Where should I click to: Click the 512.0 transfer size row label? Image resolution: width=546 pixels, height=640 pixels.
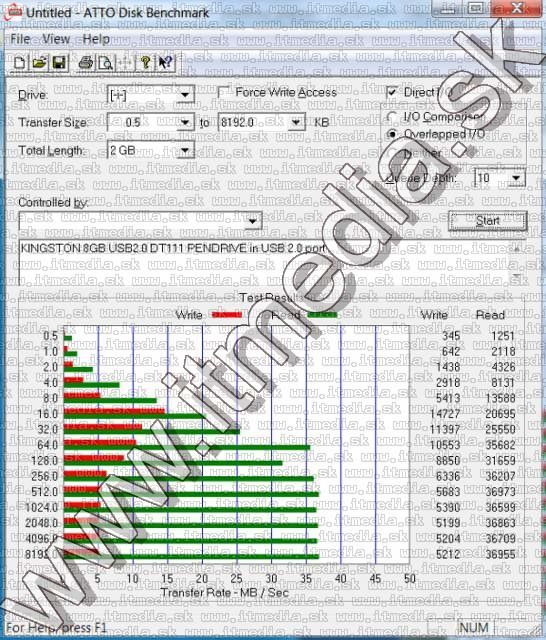coord(45,491)
